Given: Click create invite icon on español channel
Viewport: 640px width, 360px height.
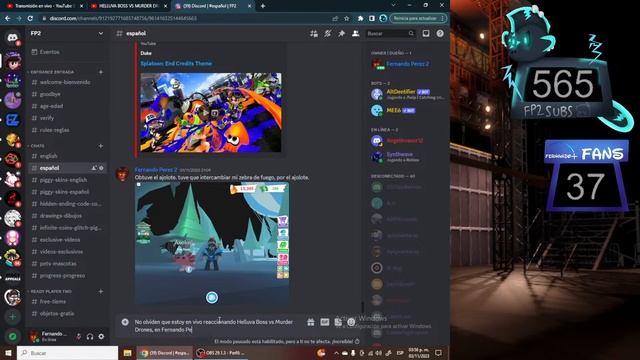Looking at the screenshot, I should click(x=94, y=168).
